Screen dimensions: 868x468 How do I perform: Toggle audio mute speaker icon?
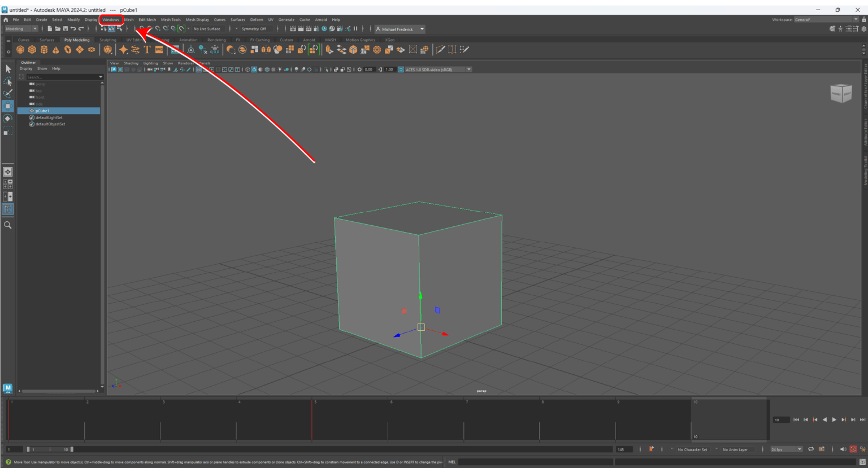843,449
